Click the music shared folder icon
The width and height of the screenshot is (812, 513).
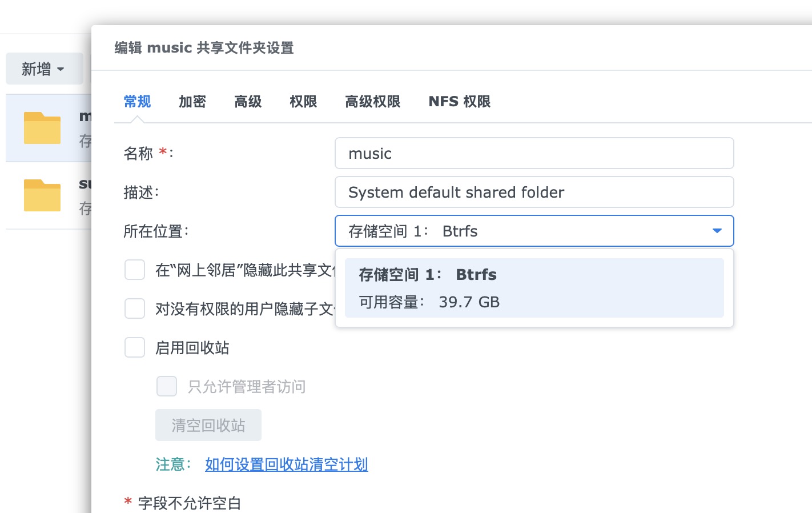coord(42,128)
